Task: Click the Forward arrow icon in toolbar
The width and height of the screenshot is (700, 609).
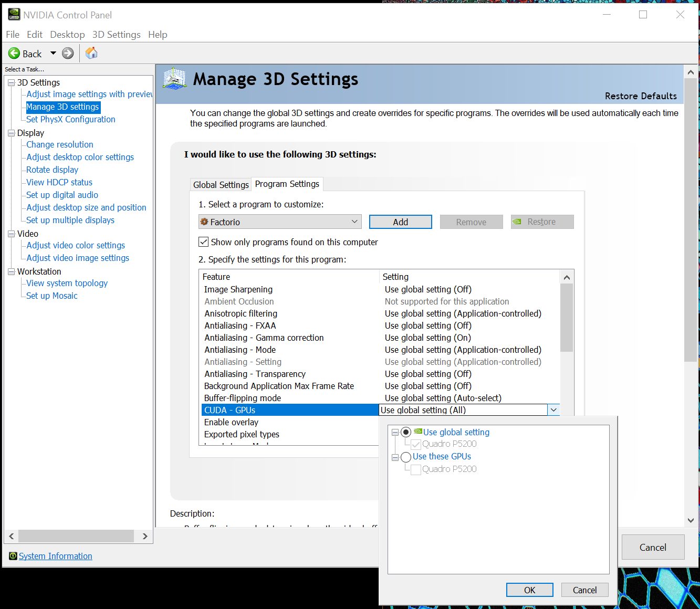Action: [x=68, y=53]
